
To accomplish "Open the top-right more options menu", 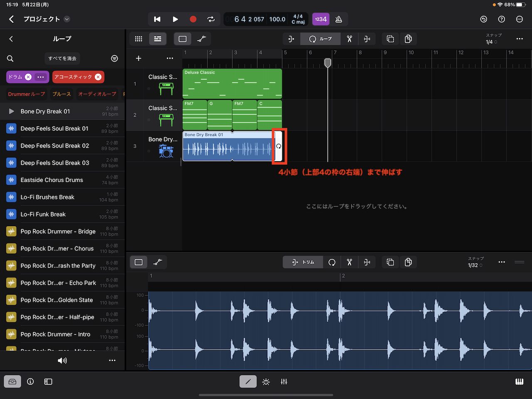I will point(520,19).
